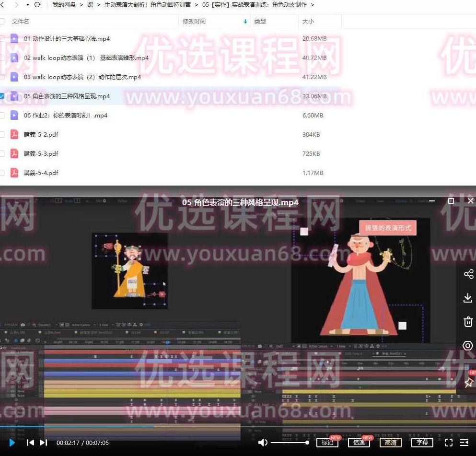Go to the 课 breadcrumb entry
The height and width of the screenshot is (456, 476).
[90, 5]
